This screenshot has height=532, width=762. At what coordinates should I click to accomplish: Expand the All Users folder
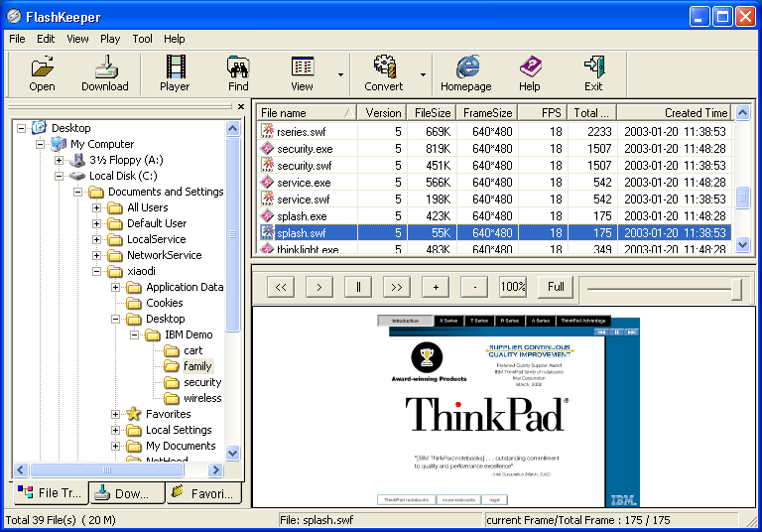pyautogui.click(x=96, y=207)
